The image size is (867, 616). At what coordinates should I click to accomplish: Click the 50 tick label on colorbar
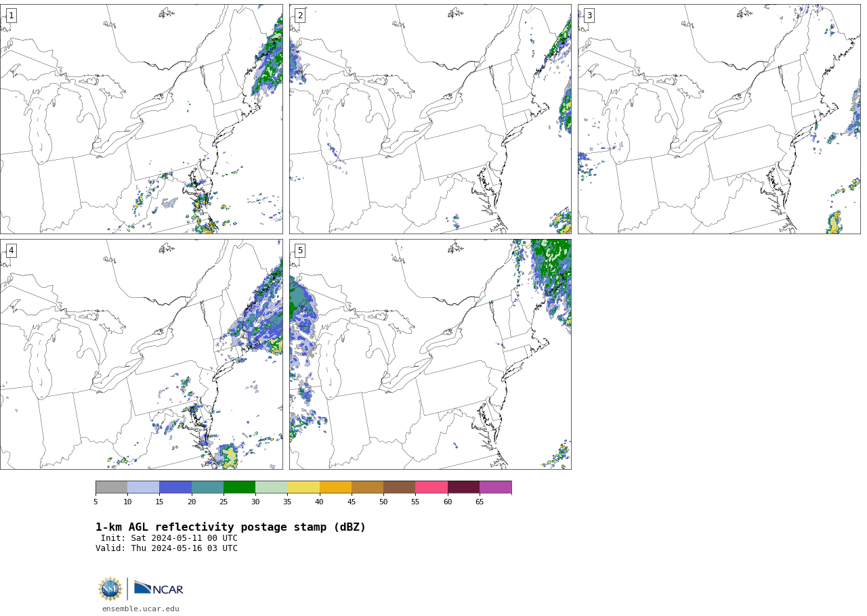pos(383,502)
